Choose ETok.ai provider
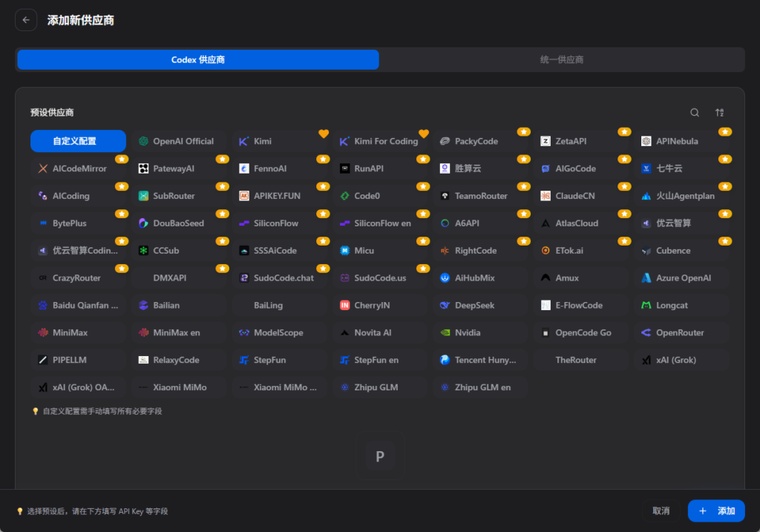This screenshot has width=760, height=532. pyautogui.click(x=581, y=251)
